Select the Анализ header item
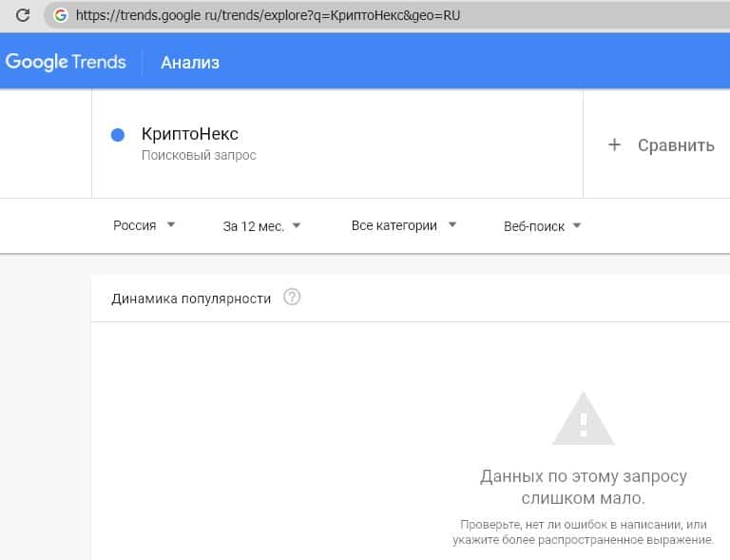The height and width of the screenshot is (560, 730). tap(190, 63)
